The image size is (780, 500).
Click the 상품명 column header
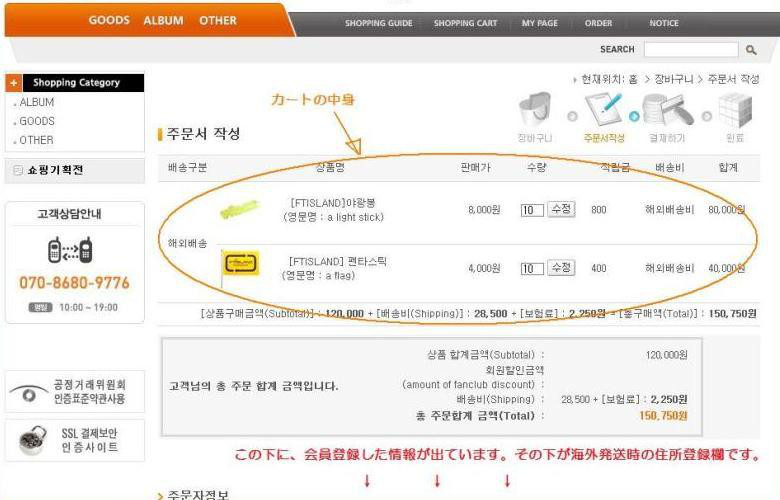click(x=330, y=167)
